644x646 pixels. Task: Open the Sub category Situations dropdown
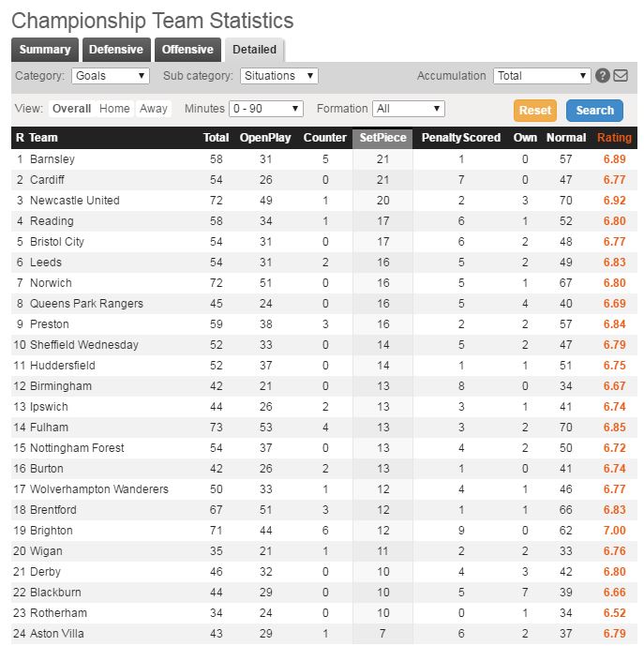point(279,76)
